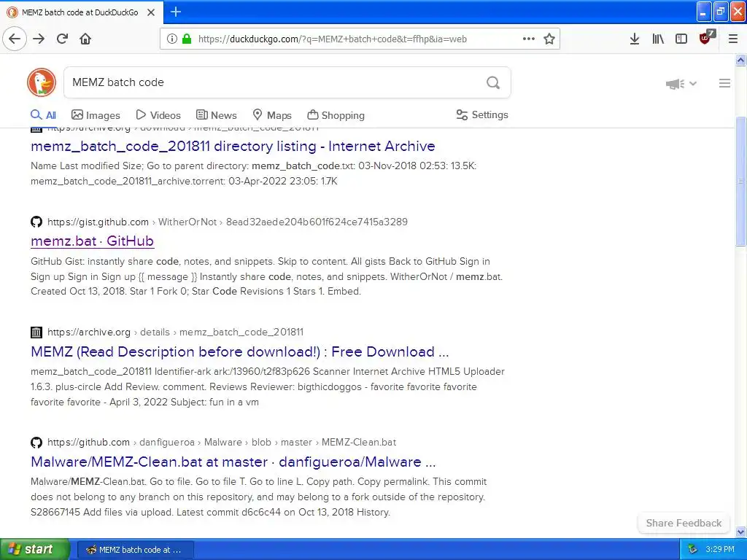
Task: Open the Library books icon
Action: (x=658, y=39)
